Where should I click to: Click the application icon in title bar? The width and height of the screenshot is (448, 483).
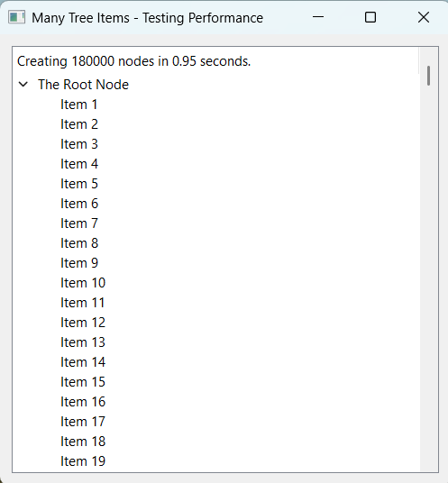tap(16, 17)
